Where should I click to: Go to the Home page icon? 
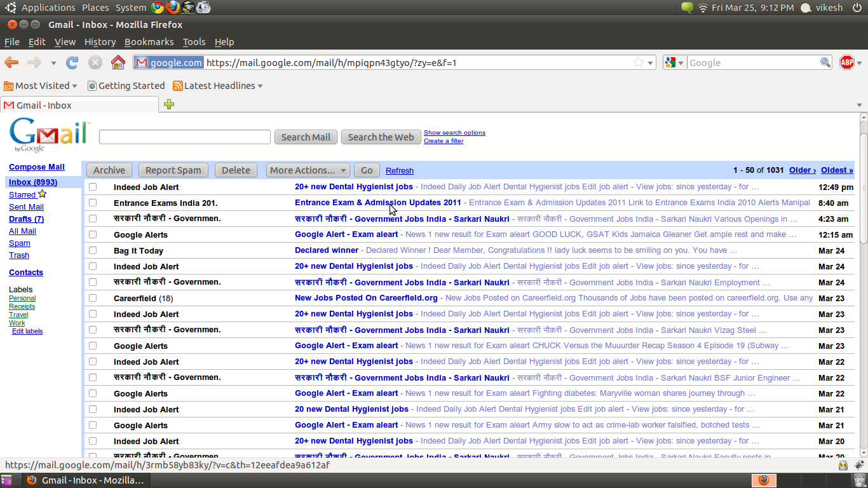click(x=118, y=62)
